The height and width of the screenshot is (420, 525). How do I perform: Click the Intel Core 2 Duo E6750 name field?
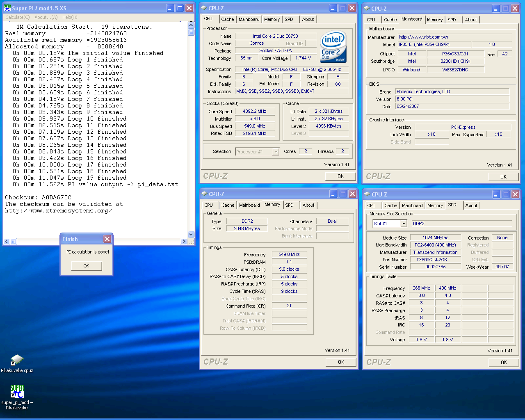275,36
